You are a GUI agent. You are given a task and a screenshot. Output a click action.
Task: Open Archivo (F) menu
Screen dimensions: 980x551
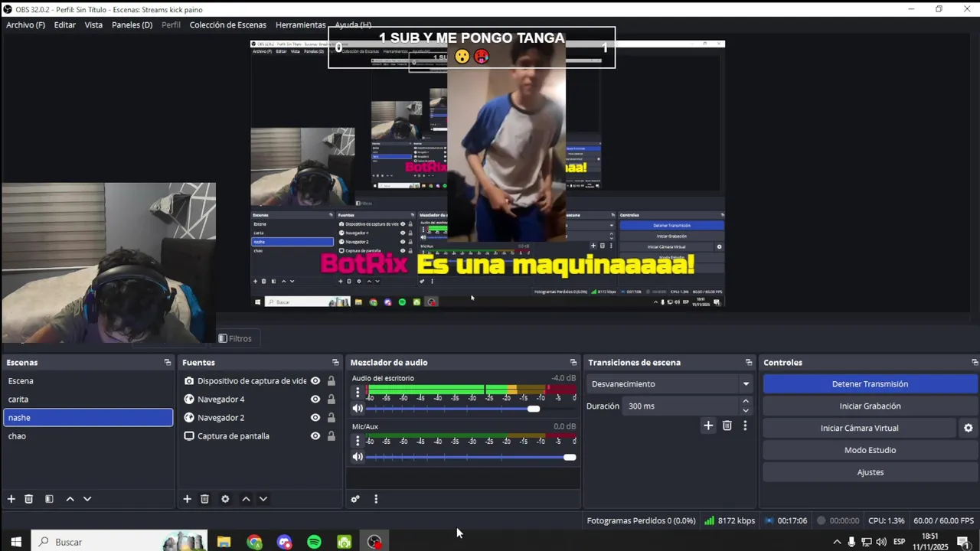tap(26, 25)
